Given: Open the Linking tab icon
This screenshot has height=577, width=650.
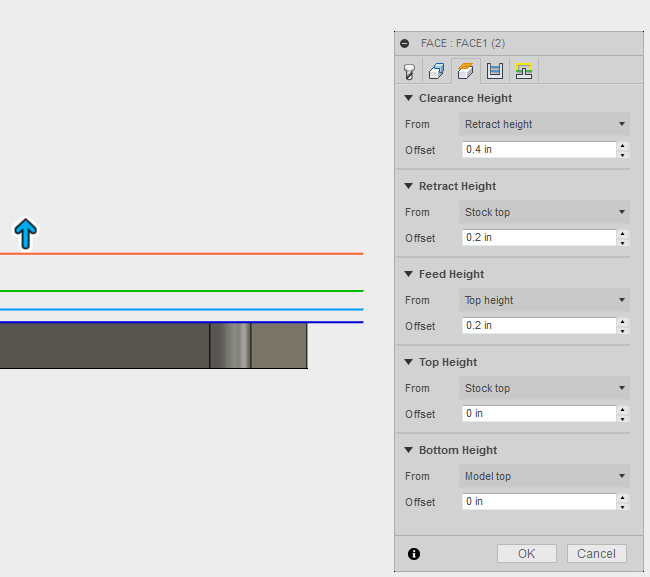Looking at the screenshot, I should click(x=524, y=71).
